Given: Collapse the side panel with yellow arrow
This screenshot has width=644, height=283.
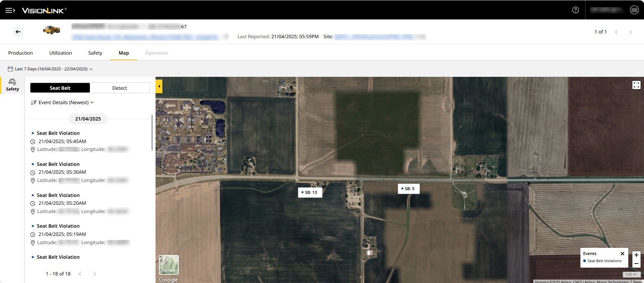Looking at the screenshot, I should 159,86.
